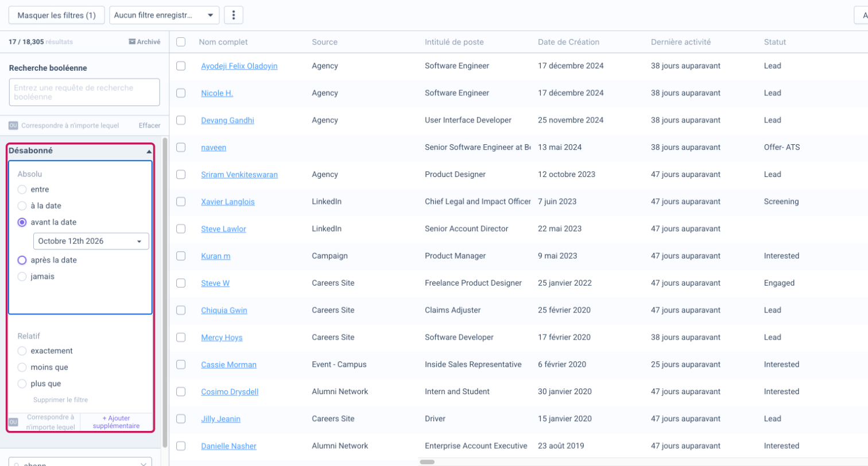Open Nicole H. profile link
Screen dimensions: 868x466
pyautogui.click(x=217, y=93)
